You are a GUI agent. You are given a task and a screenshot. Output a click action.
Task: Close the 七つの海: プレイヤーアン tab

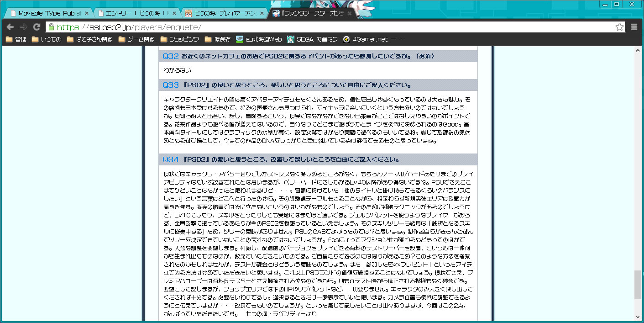pos(262,14)
